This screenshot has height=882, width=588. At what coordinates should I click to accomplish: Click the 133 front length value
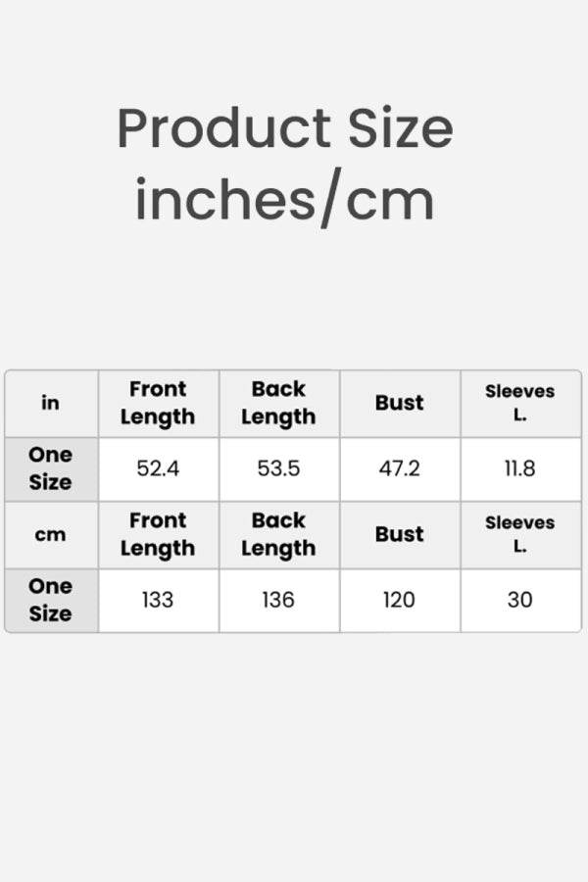pyautogui.click(x=158, y=600)
